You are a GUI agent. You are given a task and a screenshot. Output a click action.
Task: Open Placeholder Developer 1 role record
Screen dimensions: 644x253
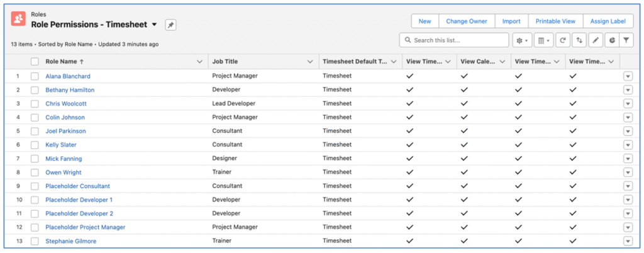click(x=79, y=200)
